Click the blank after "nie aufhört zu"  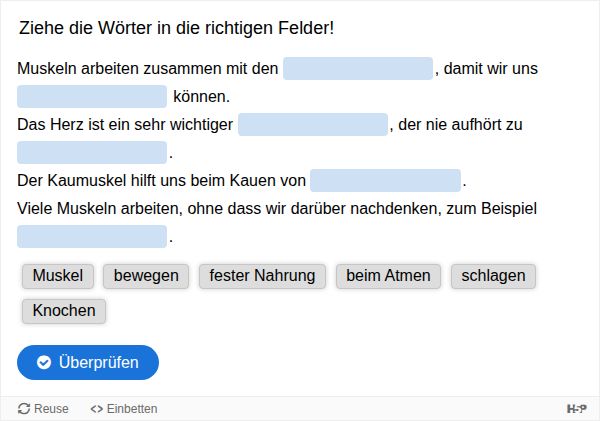click(x=92, y=153)
